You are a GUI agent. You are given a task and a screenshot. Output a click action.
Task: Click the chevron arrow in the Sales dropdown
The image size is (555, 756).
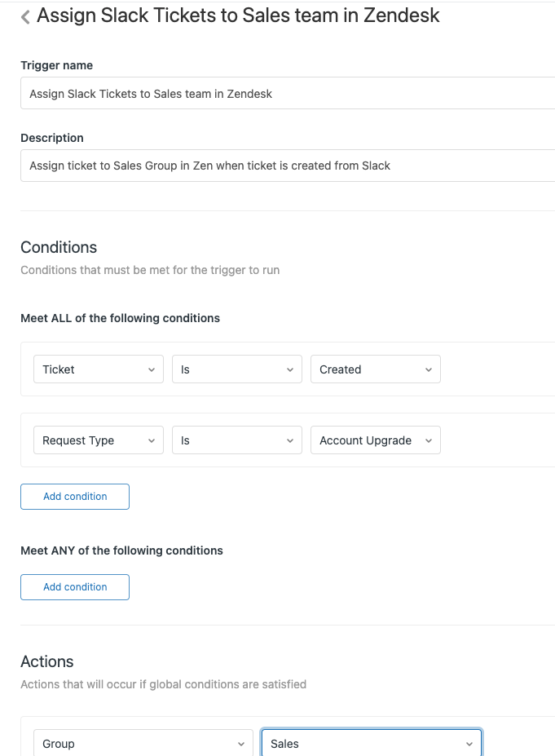coord(469,744)
